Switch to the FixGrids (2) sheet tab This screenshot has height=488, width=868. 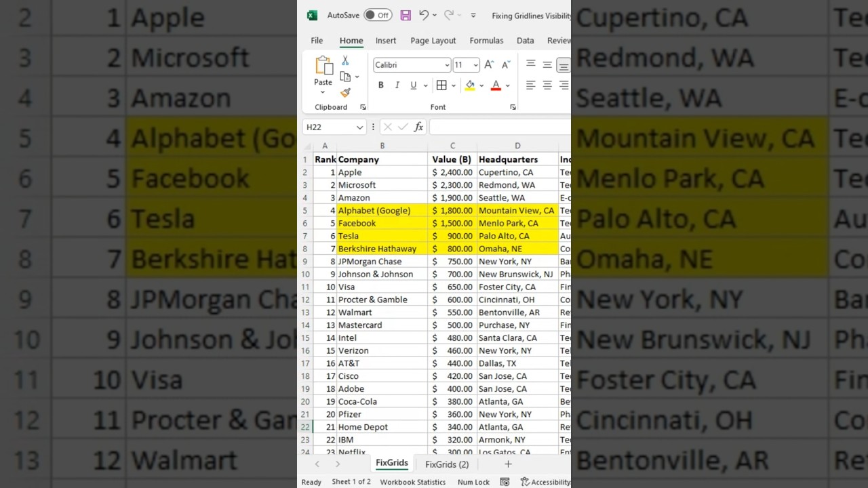(447, 464)
